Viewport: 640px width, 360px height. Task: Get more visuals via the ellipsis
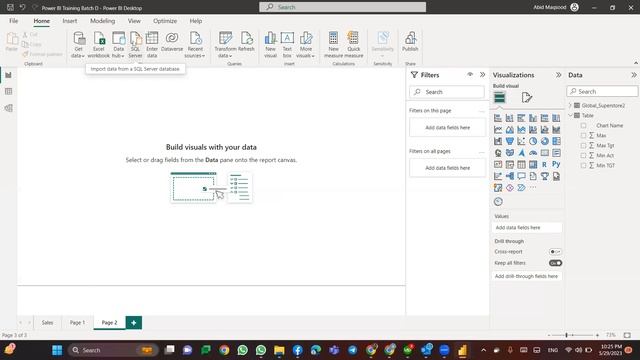click(x=533, y=188)
